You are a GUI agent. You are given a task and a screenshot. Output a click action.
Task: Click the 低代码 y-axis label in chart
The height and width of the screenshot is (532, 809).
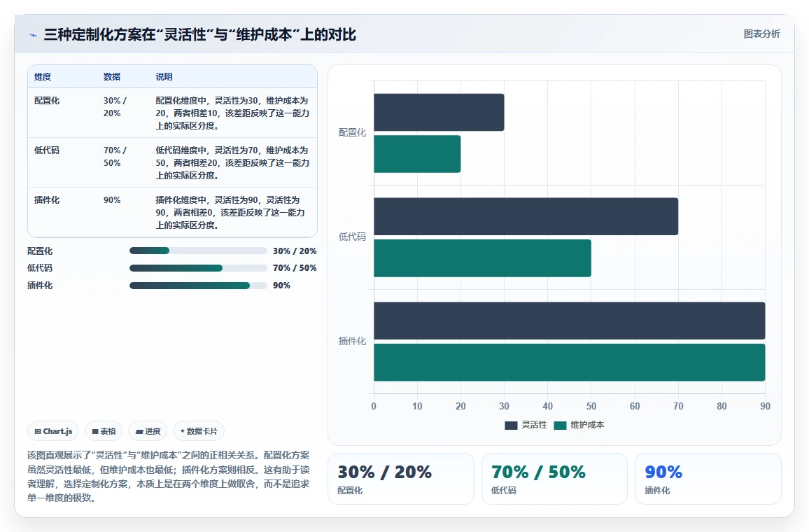tap(353, 237)
